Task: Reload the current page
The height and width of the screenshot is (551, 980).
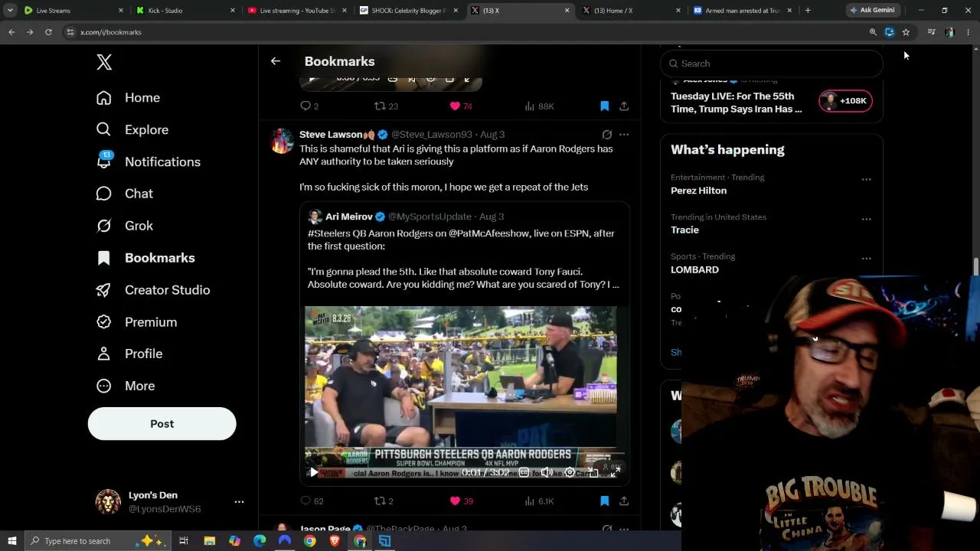Action: pyautogui.click(x=48, y=32)
